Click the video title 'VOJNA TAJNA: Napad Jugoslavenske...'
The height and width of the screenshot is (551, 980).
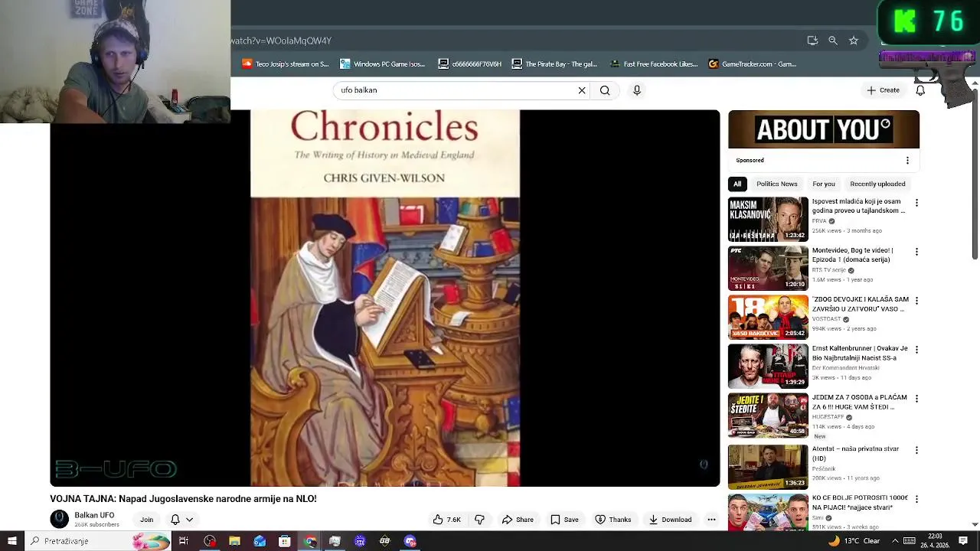(x=183, y=499)
